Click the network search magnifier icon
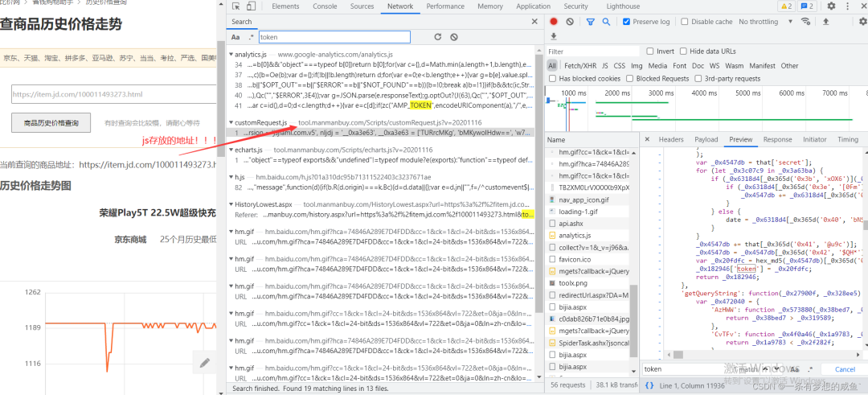This screenshot has width=868, height=395. [606, 22]
